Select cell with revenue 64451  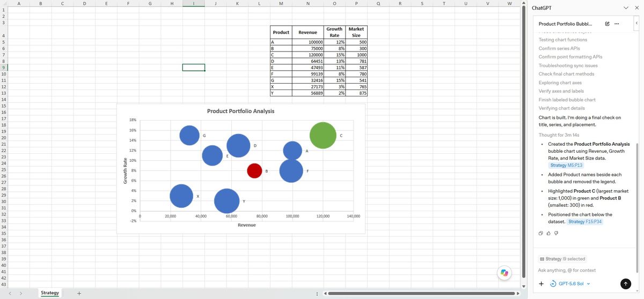pyautogui.click(x=308, y=61)
